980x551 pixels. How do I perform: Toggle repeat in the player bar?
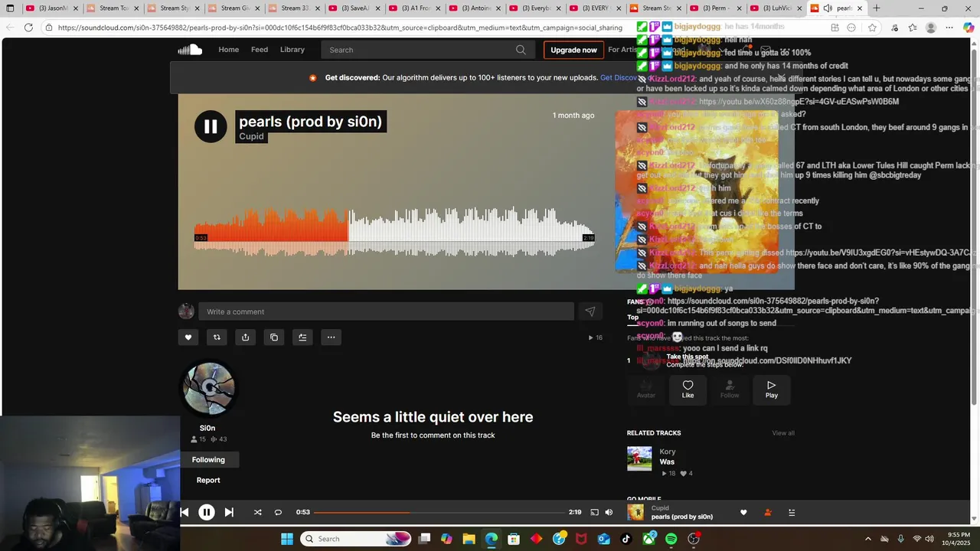tap(278, 513)
